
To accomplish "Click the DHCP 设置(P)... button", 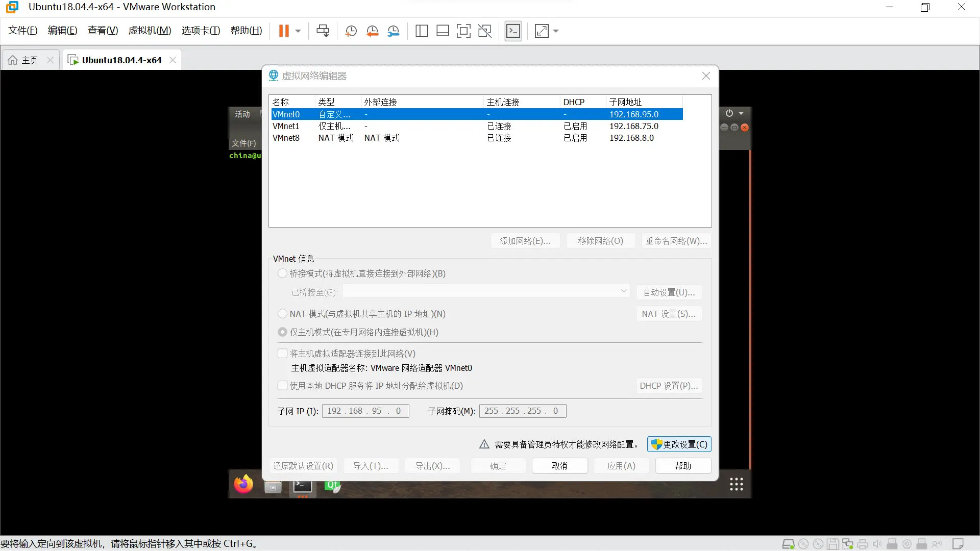I will coord(669,386).
